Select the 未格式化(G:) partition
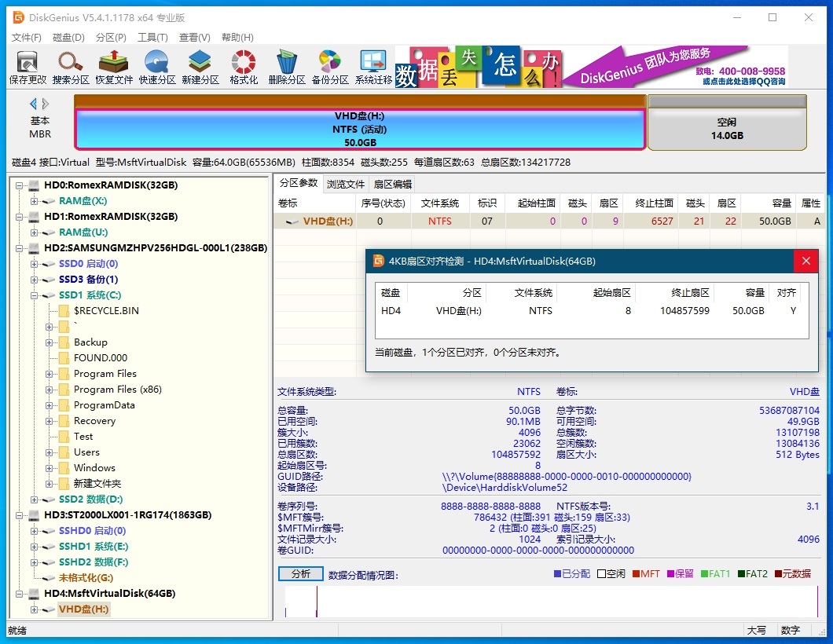Image resolution: width=833 pixels, height=644 pixels. tap(86, 577)
